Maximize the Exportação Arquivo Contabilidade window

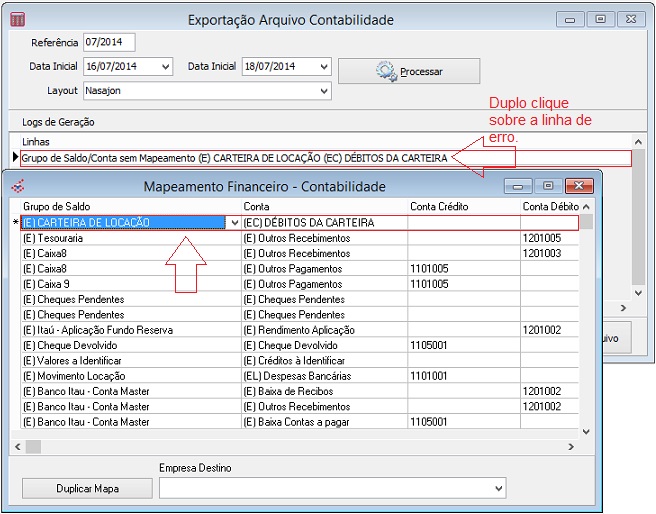[600, 19]
